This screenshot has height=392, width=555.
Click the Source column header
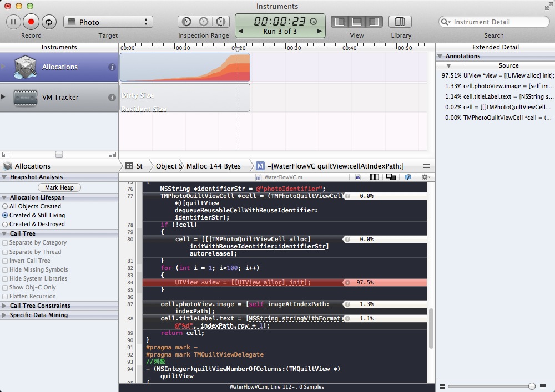pyautogui.click(x=508, y=66)
